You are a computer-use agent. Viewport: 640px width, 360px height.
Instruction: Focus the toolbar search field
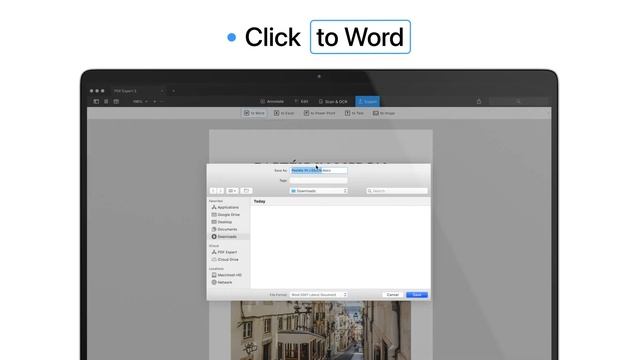pos(518,101)
